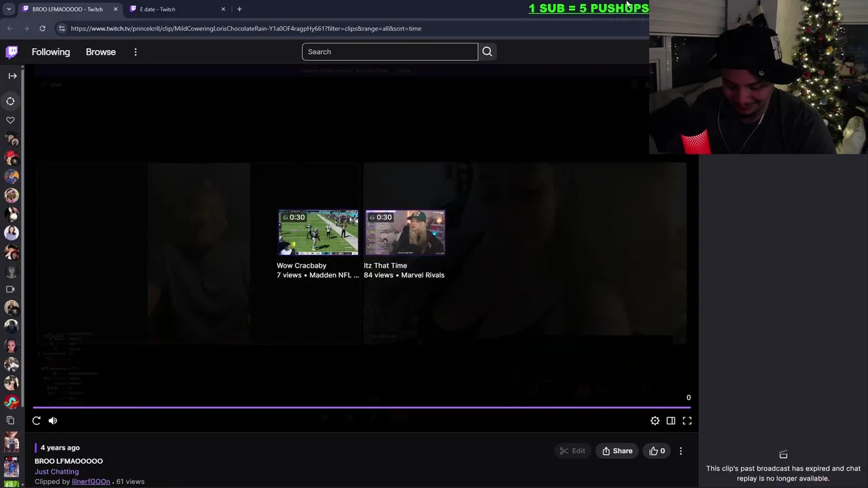The image size is (868, 488).
Task: Replay the clip
Action: [x=37, y=421]
